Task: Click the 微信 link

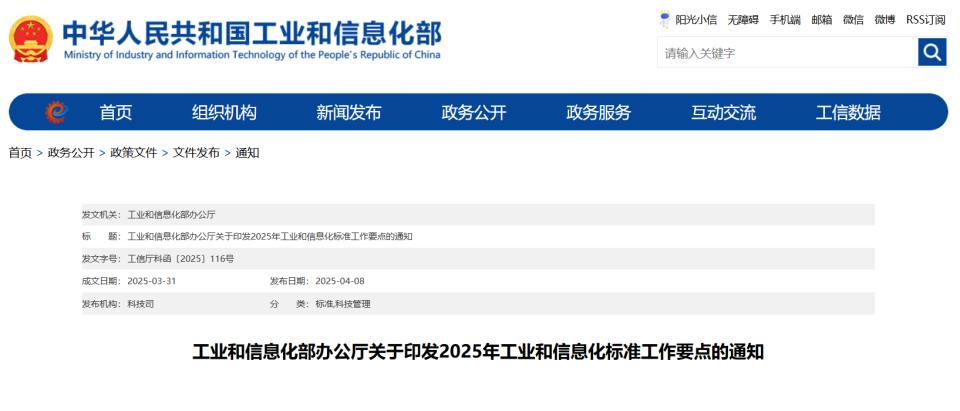Action: click(853, 20)
